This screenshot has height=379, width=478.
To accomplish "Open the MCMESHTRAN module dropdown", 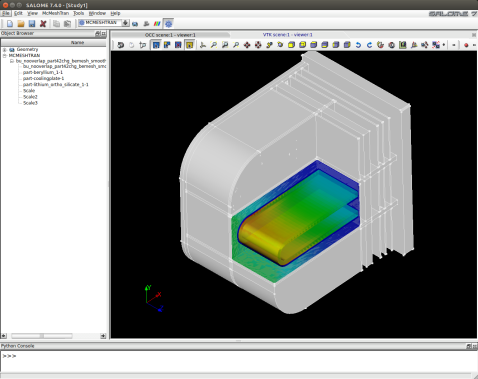I will click(x=125, y=23).
